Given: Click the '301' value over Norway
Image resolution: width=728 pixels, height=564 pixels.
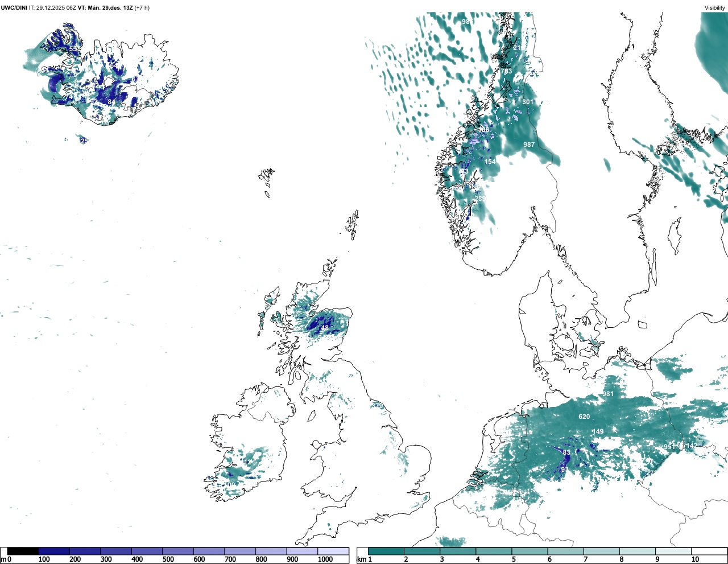Looking at the screenshot, I should [528, 102].
